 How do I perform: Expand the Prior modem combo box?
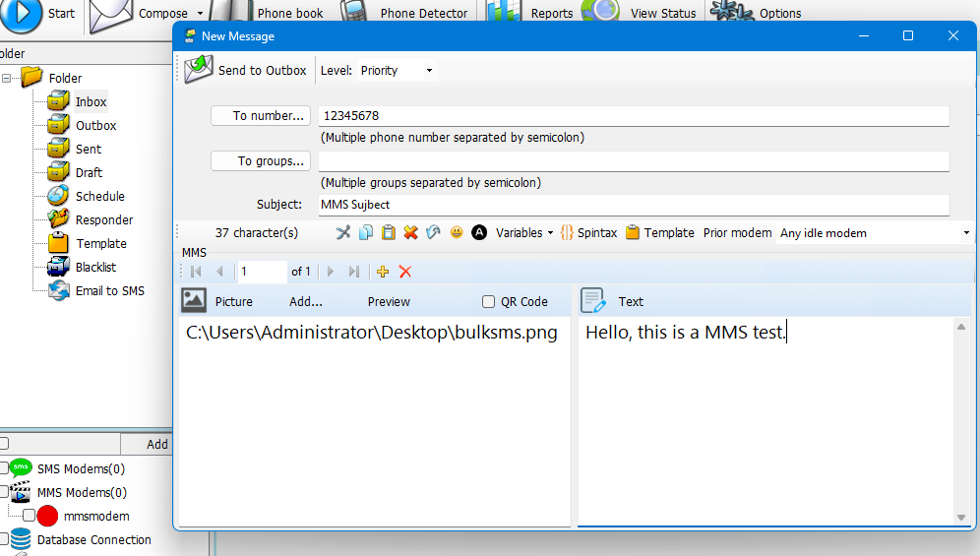pos(966,233)
